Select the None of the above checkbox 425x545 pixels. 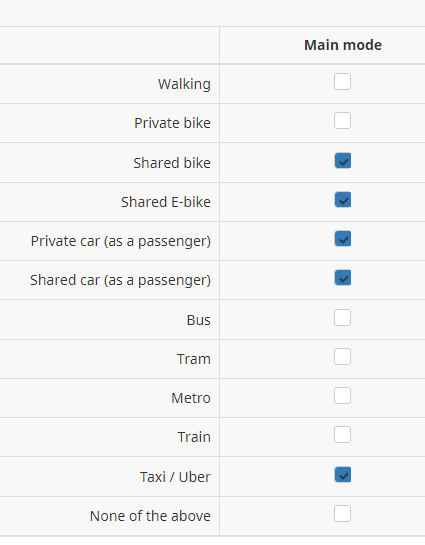click(x=342, y=514)
